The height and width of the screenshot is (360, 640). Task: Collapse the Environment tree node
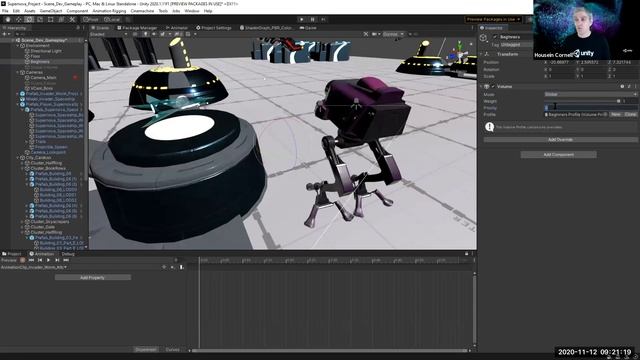point(18,46)
